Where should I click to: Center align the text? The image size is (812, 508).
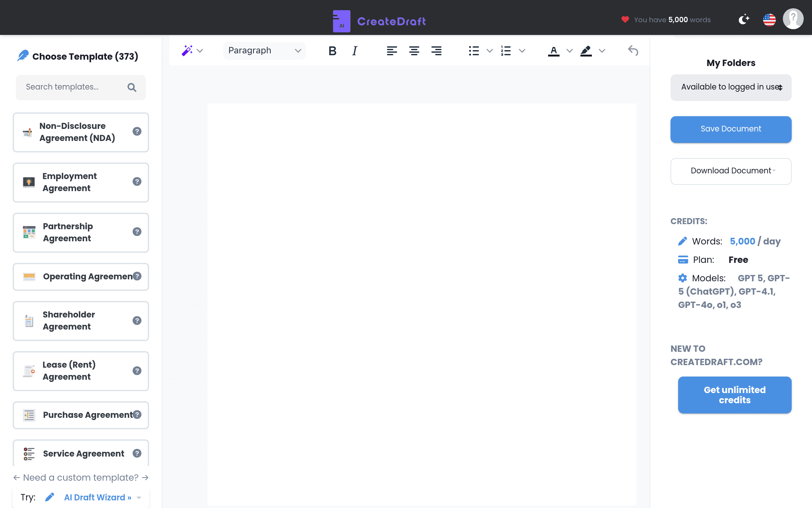pos(414,51)
